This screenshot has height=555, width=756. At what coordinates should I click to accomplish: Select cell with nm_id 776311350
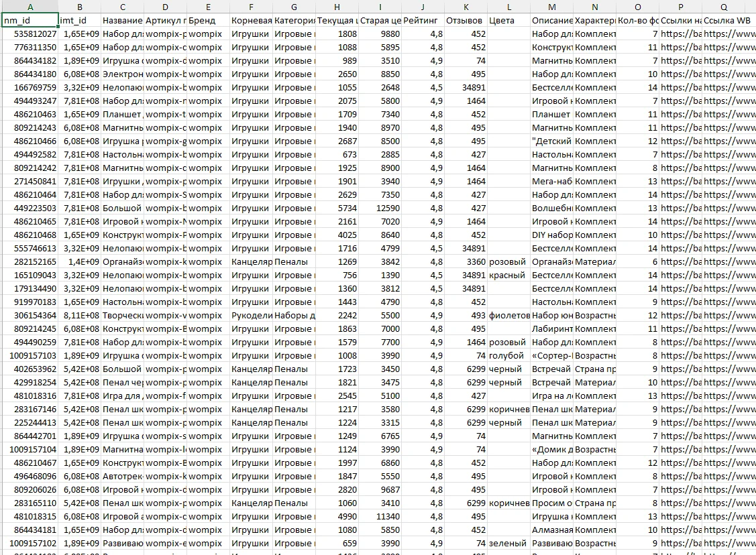click(x=30, y=47)
